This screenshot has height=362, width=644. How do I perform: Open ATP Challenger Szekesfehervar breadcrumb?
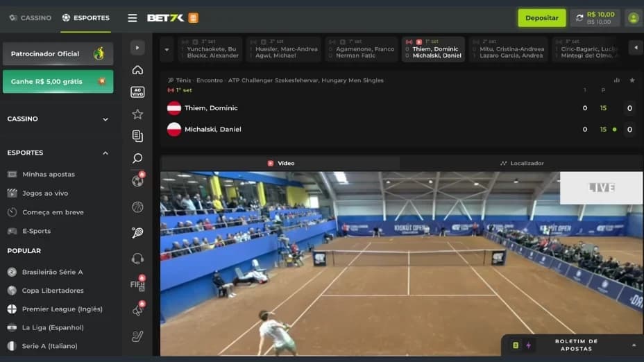[x=305, y=80]
